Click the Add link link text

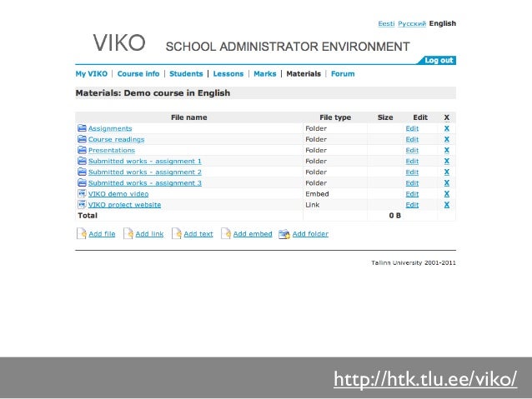click(149, 234)
